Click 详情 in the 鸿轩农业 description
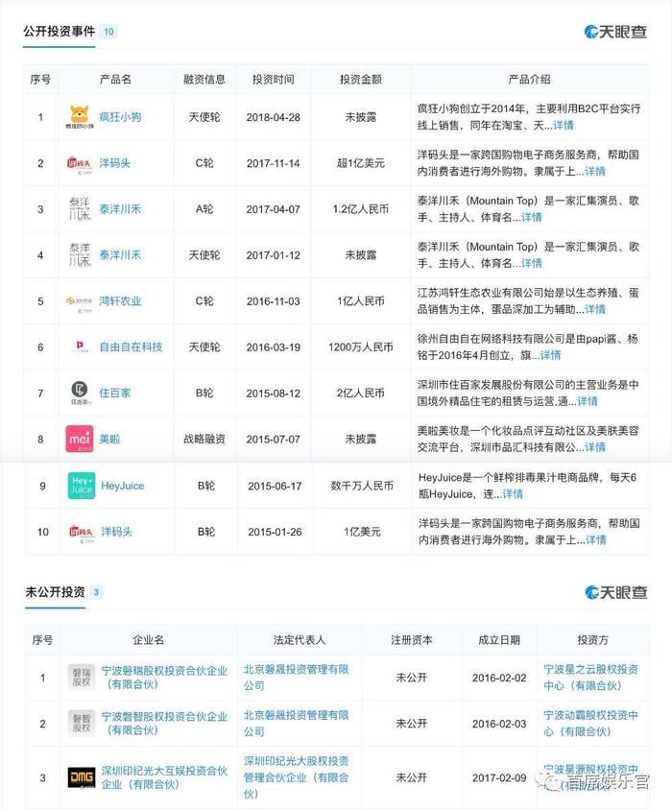Image resolution: width=672 pixels, height=811 pixels. click(595, 309)
